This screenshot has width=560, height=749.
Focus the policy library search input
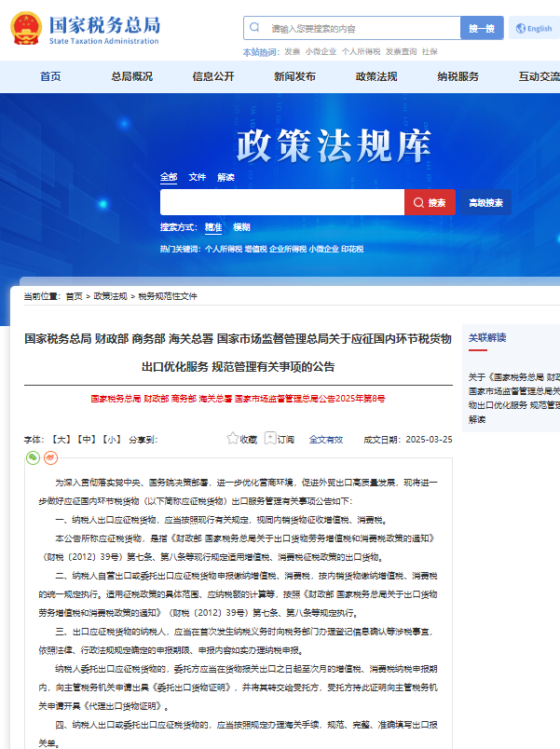pyautogui.click(x=282, y=202)
